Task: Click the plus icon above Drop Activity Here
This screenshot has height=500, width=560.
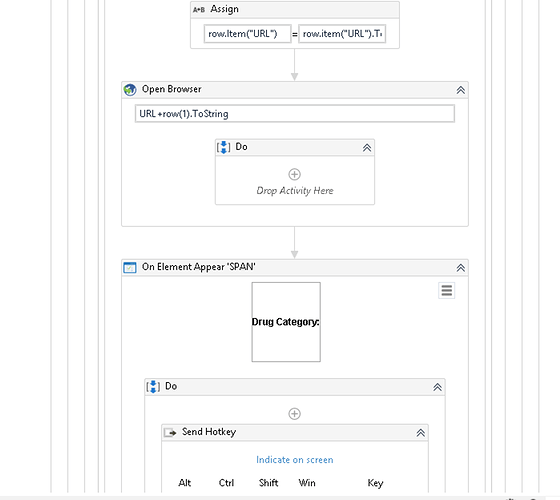Action: pos(294,174)
